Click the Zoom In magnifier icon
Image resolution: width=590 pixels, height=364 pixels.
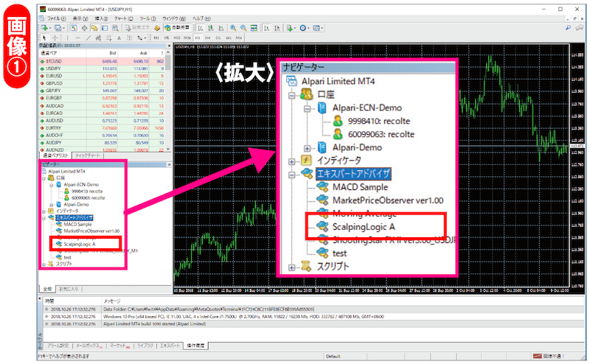233,28
